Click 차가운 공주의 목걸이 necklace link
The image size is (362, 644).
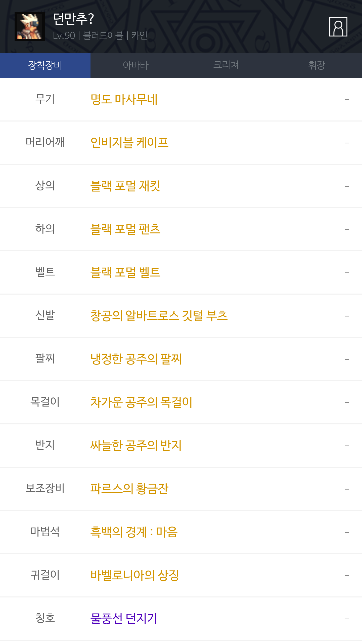pyautogui.click(x=141, y=402)
